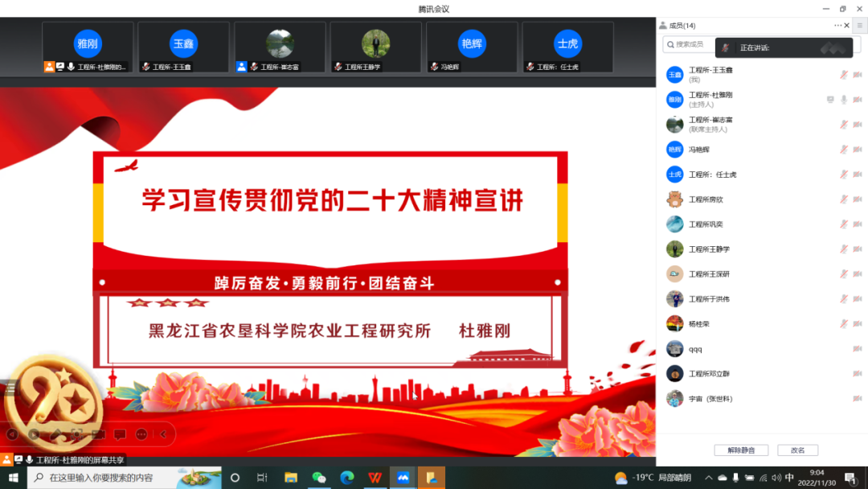Unmute 冯艳辉's microphone in the member list
Viewport: 868px width, 489px height.
point(844,149)
